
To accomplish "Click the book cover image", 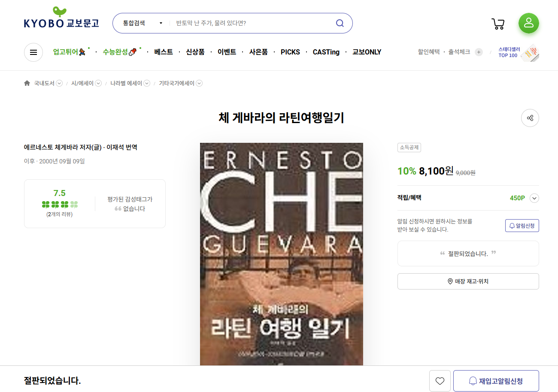I will click(282, 254).
